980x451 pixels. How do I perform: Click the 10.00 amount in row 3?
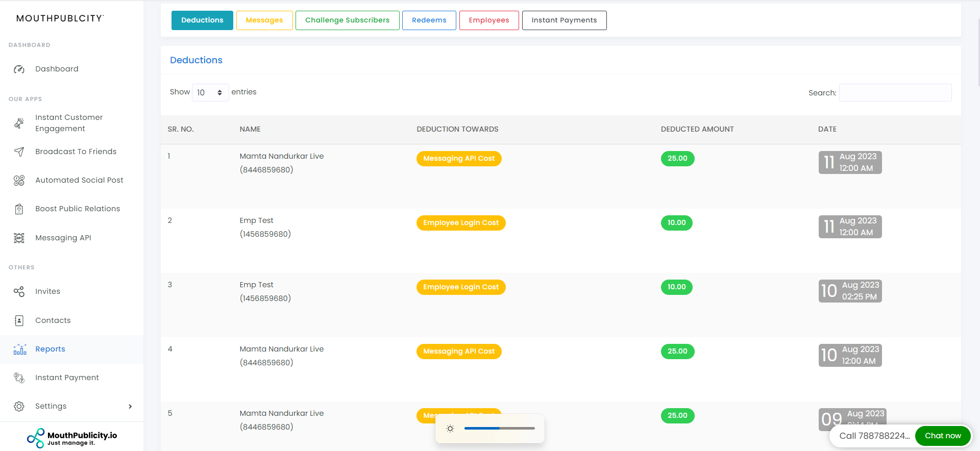pyautogui.click(x=677, y=287)
